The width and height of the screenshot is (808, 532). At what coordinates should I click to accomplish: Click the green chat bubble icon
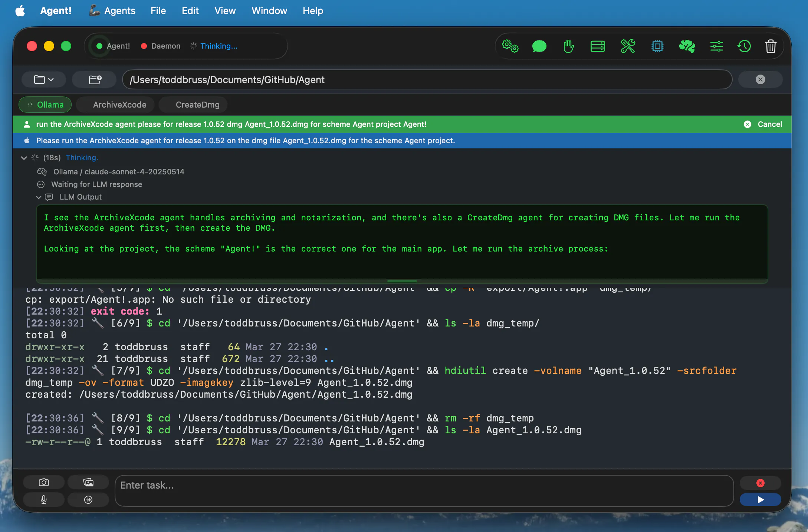(x=539, y=46)
